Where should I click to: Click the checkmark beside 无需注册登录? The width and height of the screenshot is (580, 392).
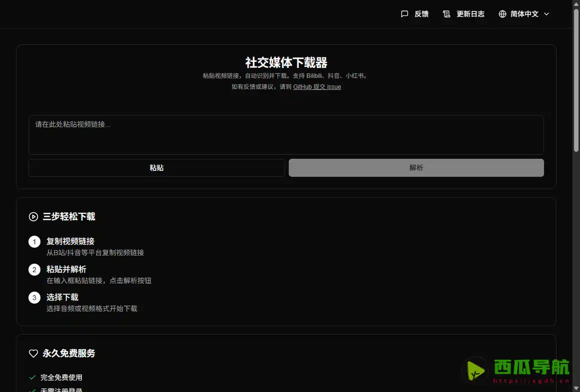[x=32, y=390]
